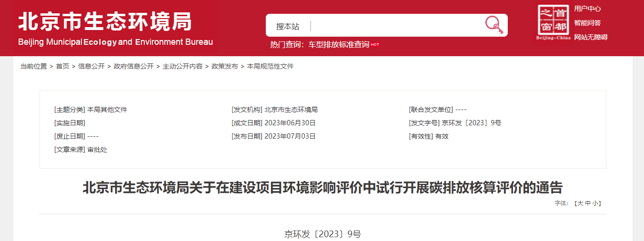Click the 联合发文单位 field

(438, 110)
